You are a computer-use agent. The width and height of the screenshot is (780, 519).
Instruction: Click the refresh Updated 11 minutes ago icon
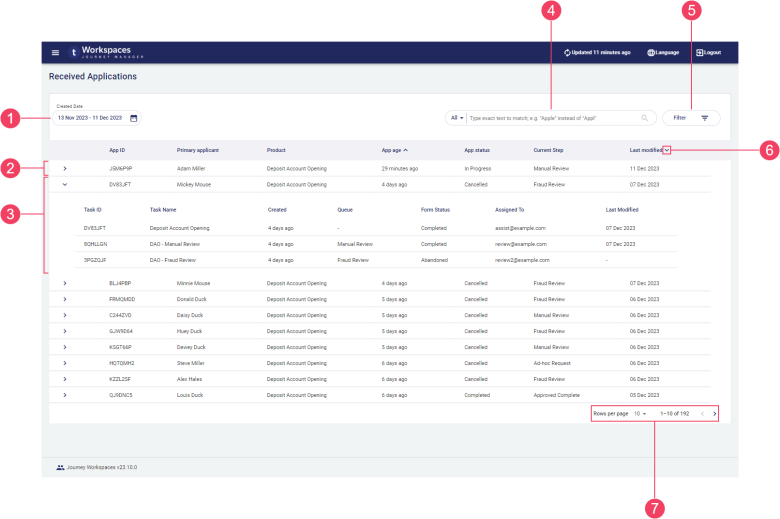(x=567, y=52)
